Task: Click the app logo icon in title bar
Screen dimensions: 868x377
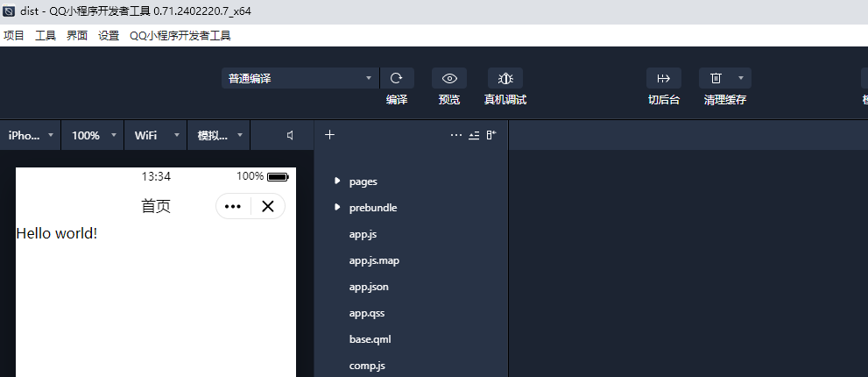Action: (9, 11)
